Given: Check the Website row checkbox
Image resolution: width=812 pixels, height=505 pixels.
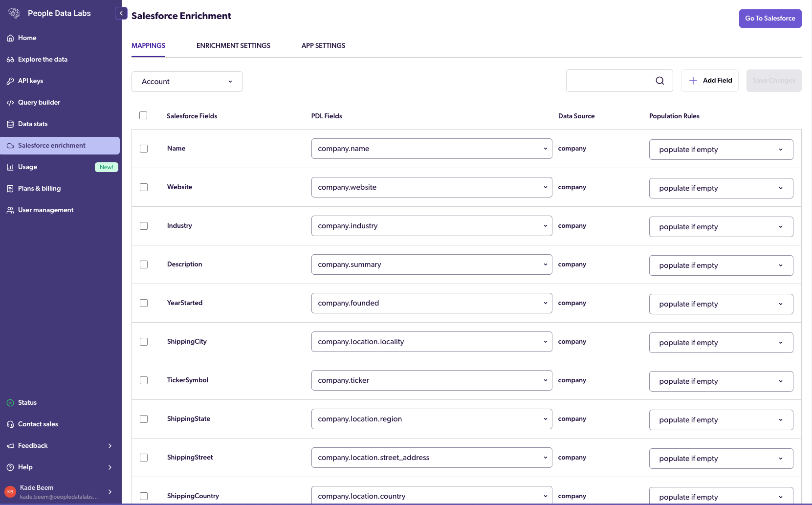Looking at the screenshot, I should click(144, 187).
